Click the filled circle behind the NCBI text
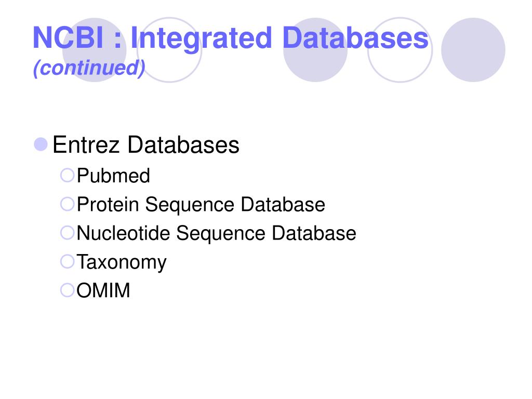Screen dimensions: 532x399 click(x=95, y=49)
